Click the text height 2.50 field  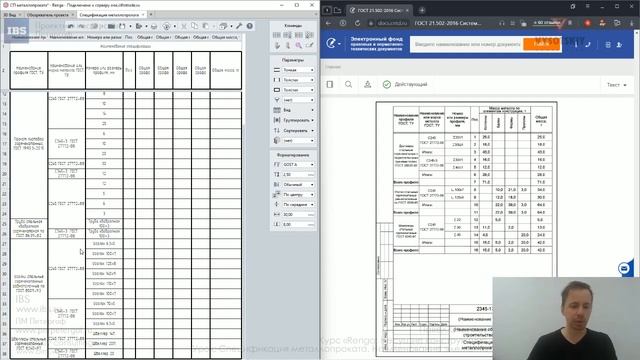coord(298,175)
